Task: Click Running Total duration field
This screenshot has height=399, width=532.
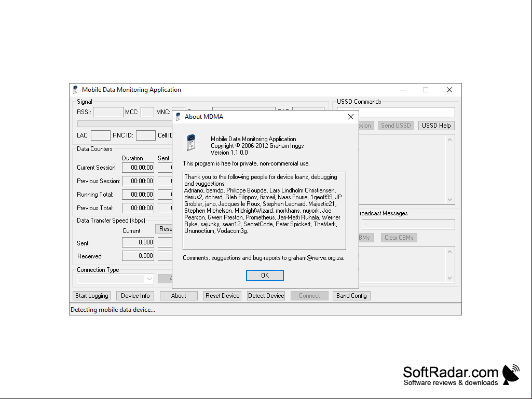Action: [138, 195]
